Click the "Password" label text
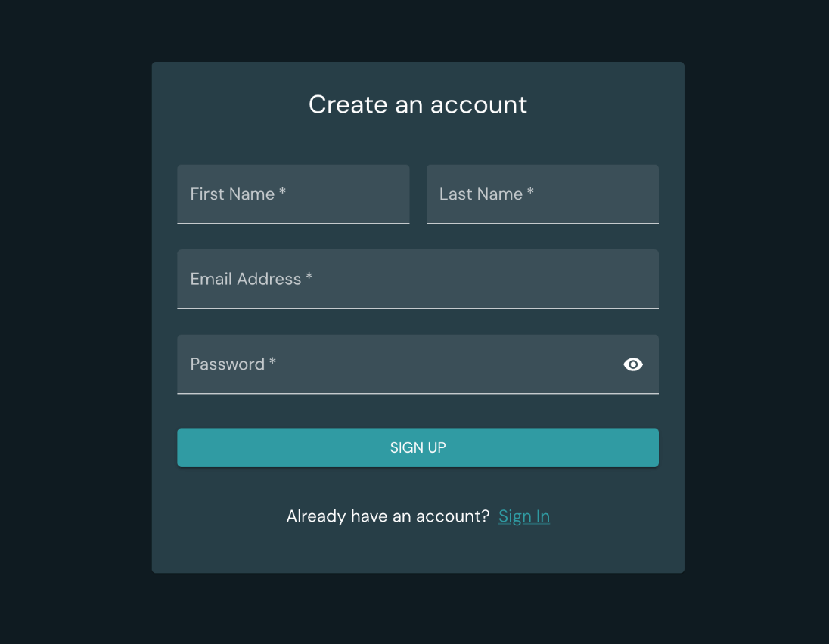The width and height of the screenshot is (829, 644). point(227,364)
